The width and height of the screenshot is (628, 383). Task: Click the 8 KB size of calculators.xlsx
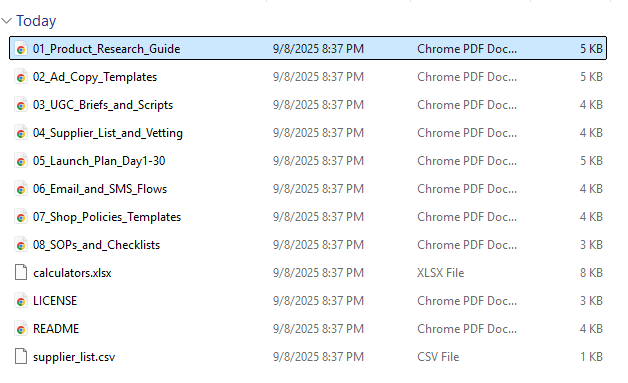[x=591, y=273]
